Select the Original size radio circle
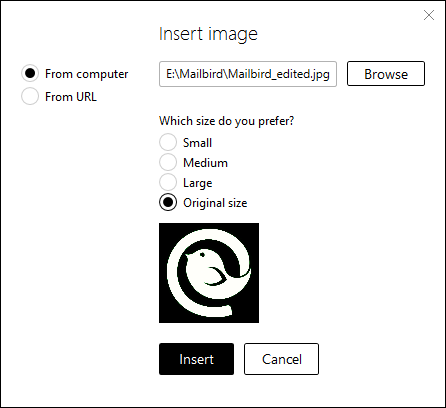Viewport: 446px width, 408px height. click(168, 202)
